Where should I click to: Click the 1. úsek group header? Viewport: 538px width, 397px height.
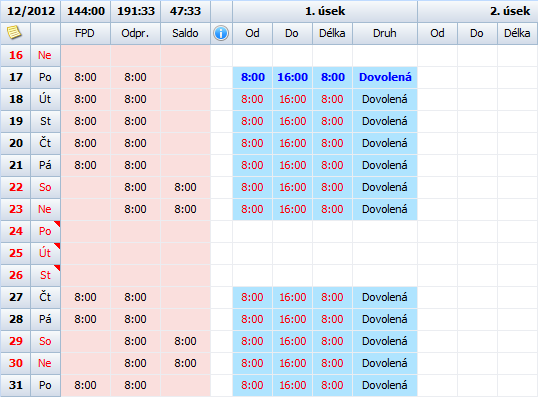tap(325, 11)
